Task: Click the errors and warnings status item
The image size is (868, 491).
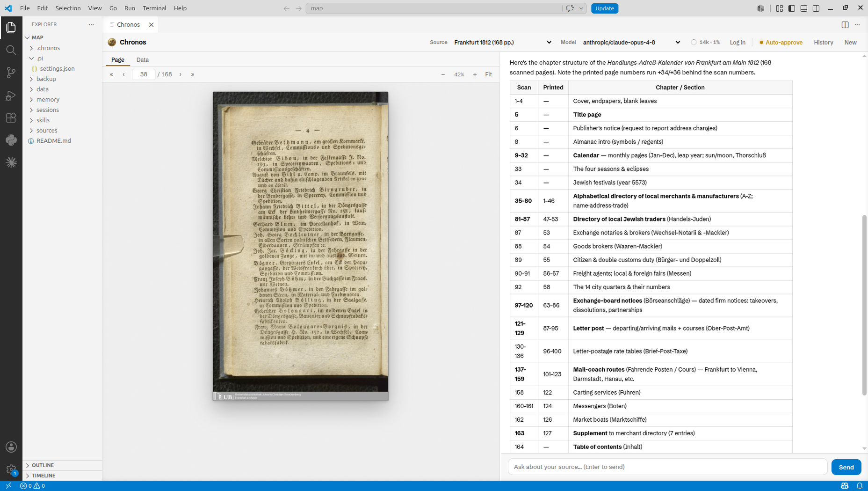Action: [x=33, y=486]
